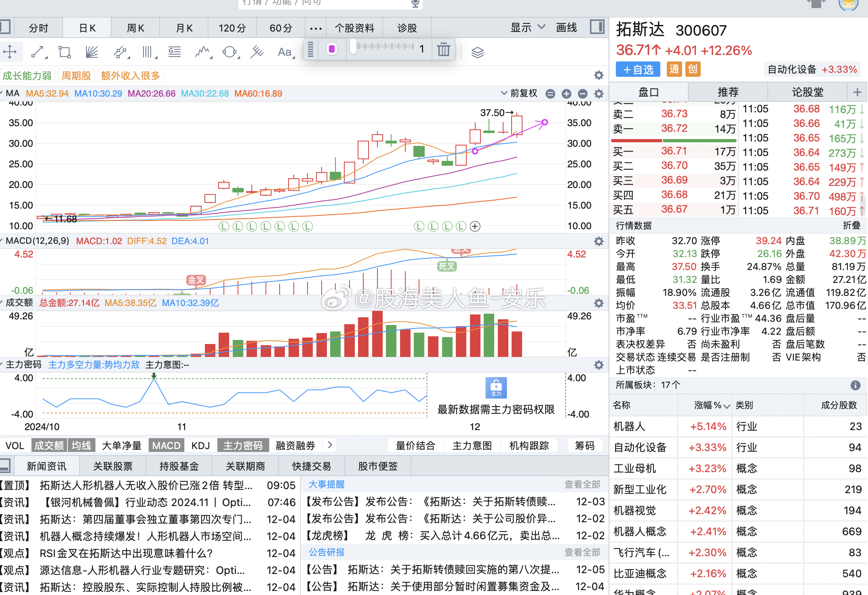
Task: Click first minus circle icon after 前复权
Action: [x=550, y=94]
